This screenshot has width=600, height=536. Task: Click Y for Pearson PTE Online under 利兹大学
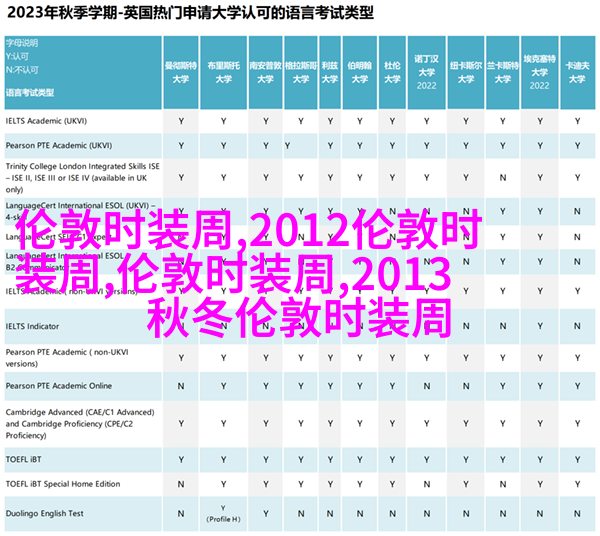tap(330, 386)
